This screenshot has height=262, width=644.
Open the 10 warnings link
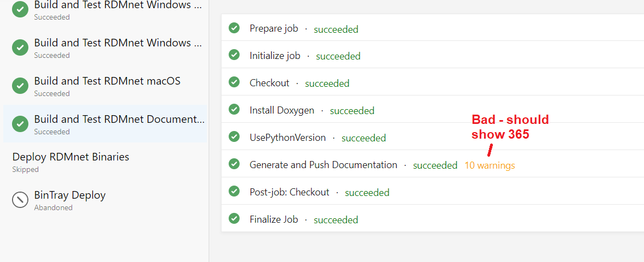[489, 165]
